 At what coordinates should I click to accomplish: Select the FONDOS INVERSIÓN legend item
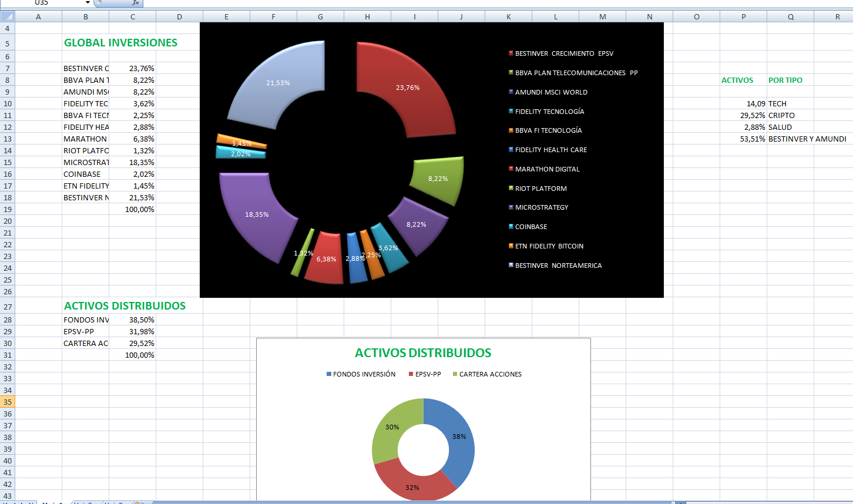click(361, 374)
